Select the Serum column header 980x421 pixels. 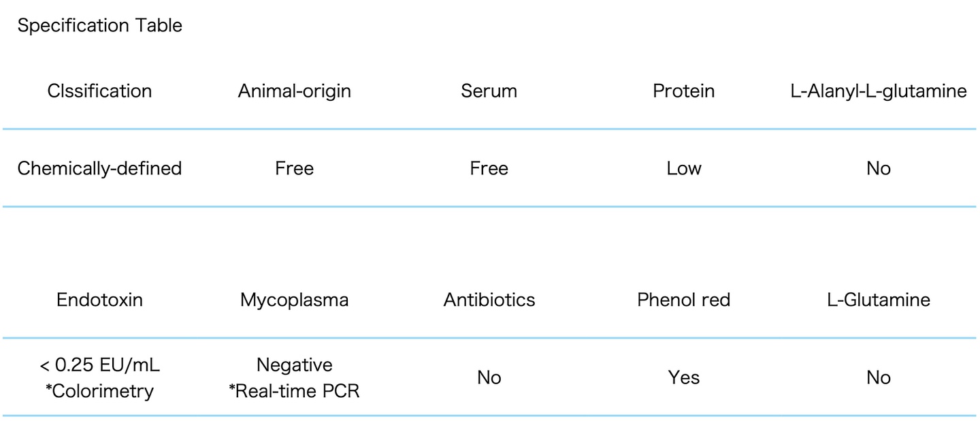pos(489,91)
